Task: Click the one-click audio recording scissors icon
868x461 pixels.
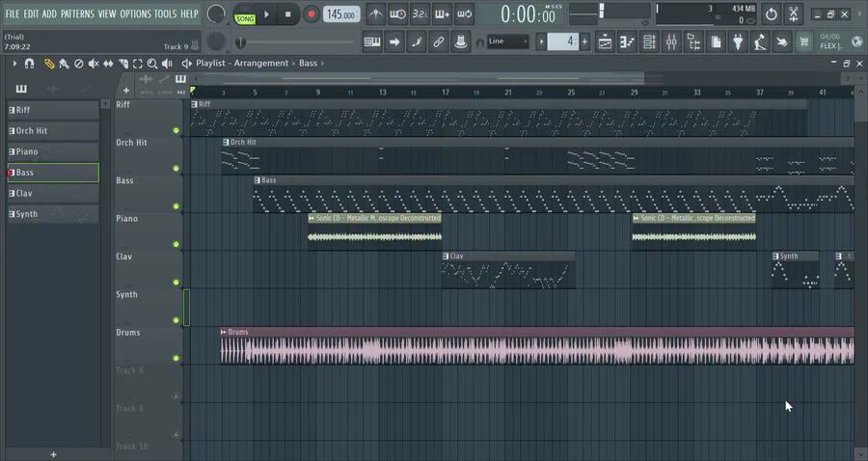Action: click(794, 14)
